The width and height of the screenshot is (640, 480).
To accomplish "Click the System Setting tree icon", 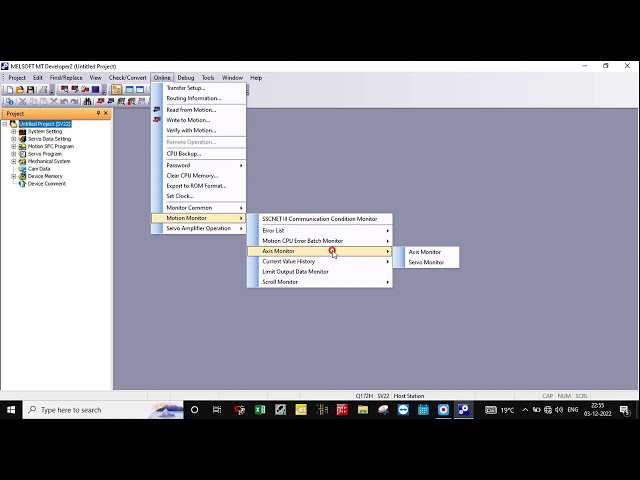I will 22,131.
